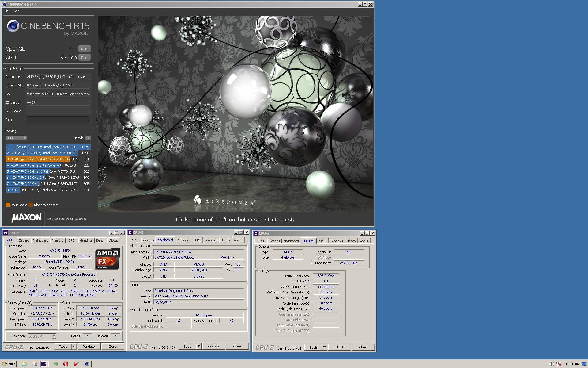Select the Core i5-3317U ranking row
Image resolution: width=588 pixels, height=368 pixels.
pos(48,190)
